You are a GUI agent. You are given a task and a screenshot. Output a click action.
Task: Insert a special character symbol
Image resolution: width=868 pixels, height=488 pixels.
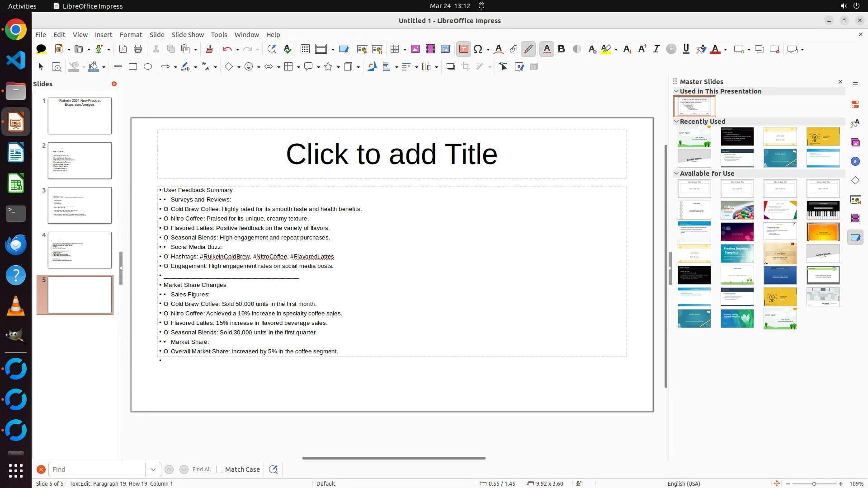[478, 49]
